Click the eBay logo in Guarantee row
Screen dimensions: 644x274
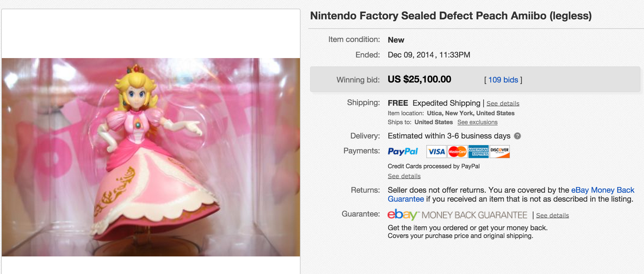coord(402,214)
